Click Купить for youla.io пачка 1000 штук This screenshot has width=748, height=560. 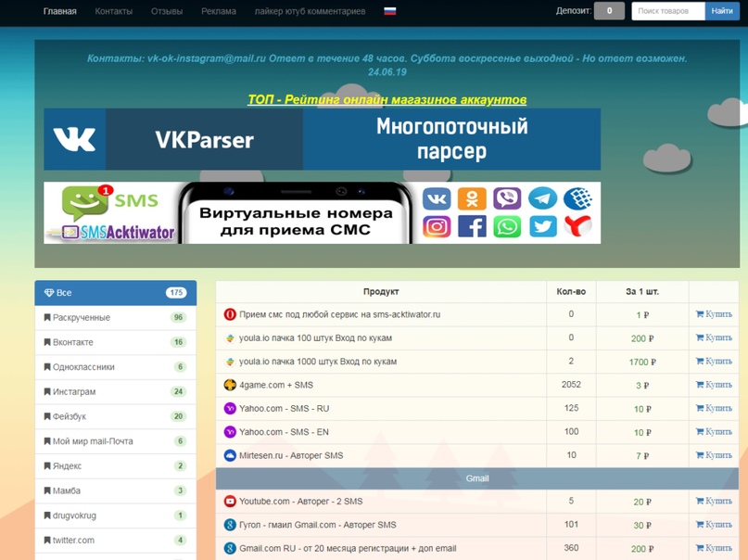pos(714,361)
